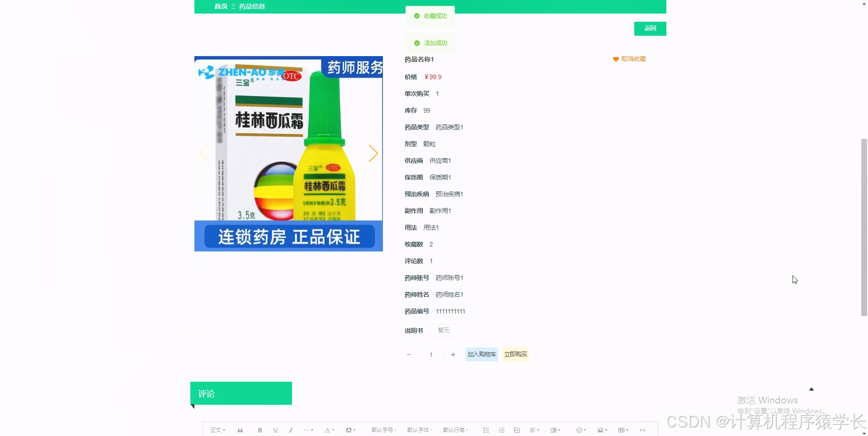Show next image in product carousel

tap(373, 153)
